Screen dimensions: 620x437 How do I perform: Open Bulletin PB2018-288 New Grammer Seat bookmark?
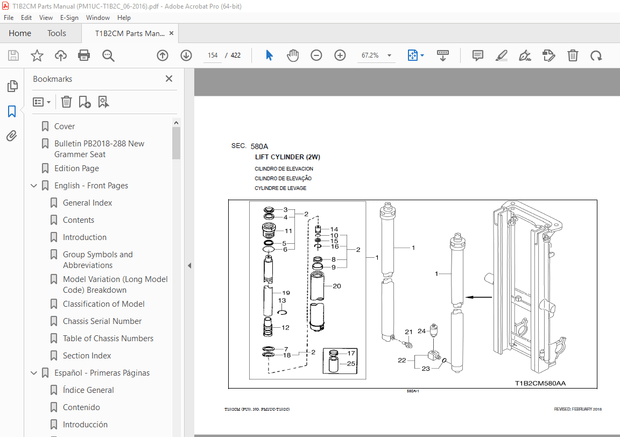tap(99, 149)
